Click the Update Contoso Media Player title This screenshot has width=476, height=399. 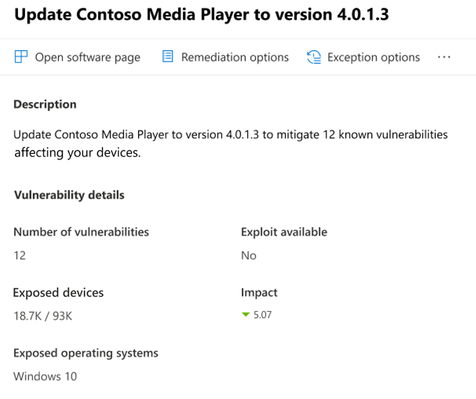[201, 14]
